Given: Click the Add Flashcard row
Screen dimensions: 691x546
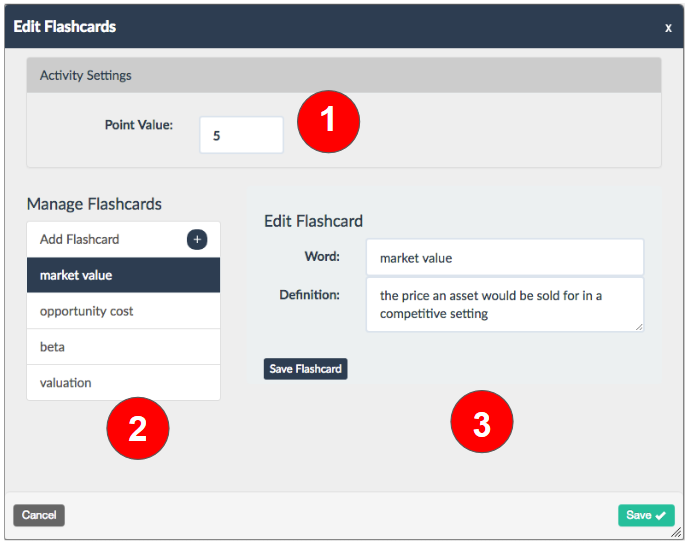Looking at the screenshot, I should click(x=123, y=240).
